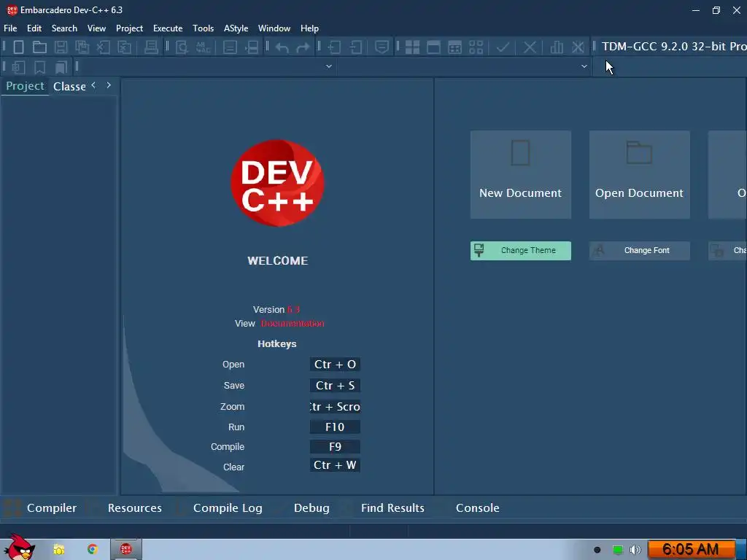The image size is (747, 560).
Task: Switch to the Project sidebar tab
Action: (x=25, y=86)
